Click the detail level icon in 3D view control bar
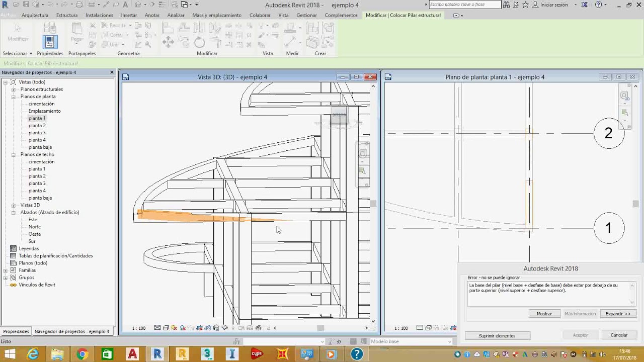644x362 pixels. pos(157,328)
